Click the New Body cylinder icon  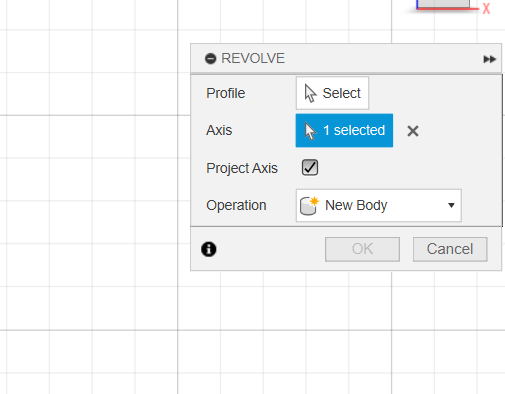(x=309, y=206)
